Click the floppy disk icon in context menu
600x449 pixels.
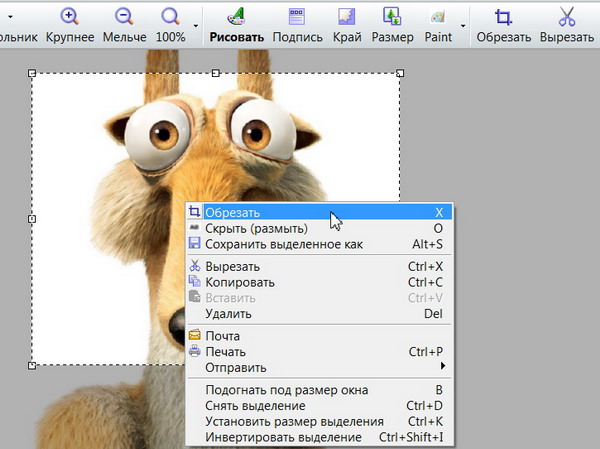pyautogui.click(x=194, y=243)
